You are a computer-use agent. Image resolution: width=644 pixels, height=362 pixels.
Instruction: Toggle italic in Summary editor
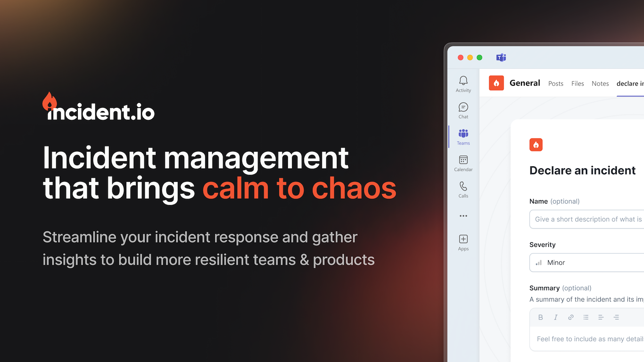point(556,317)
